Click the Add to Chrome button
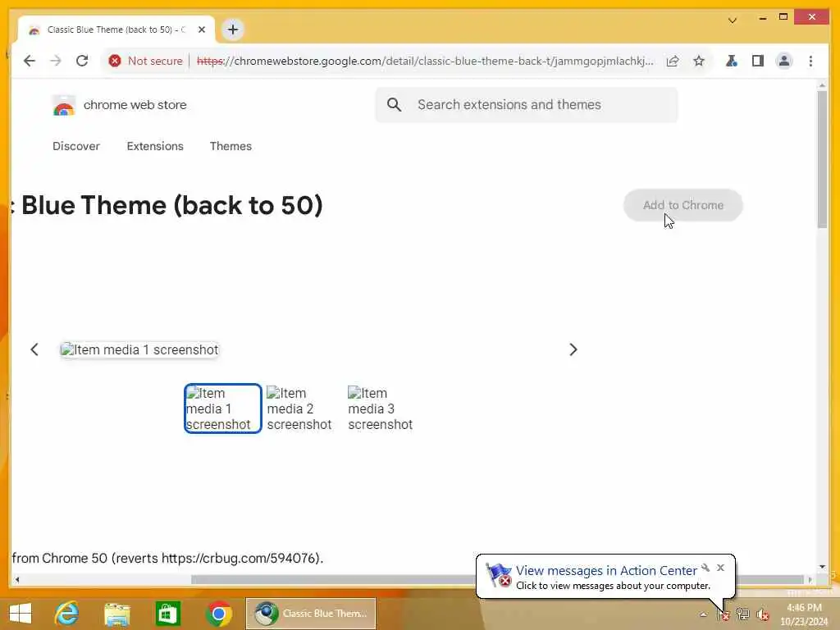840x630 pixels. pos(683,205)
